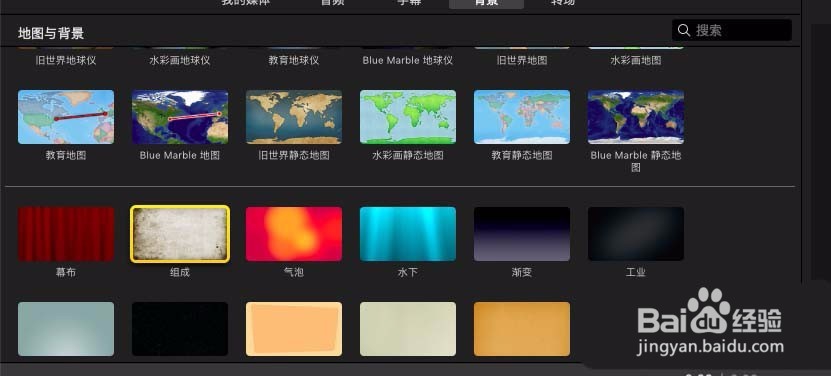Click the 水下 caption text
831x376 pixels.
tap(408, 273)
